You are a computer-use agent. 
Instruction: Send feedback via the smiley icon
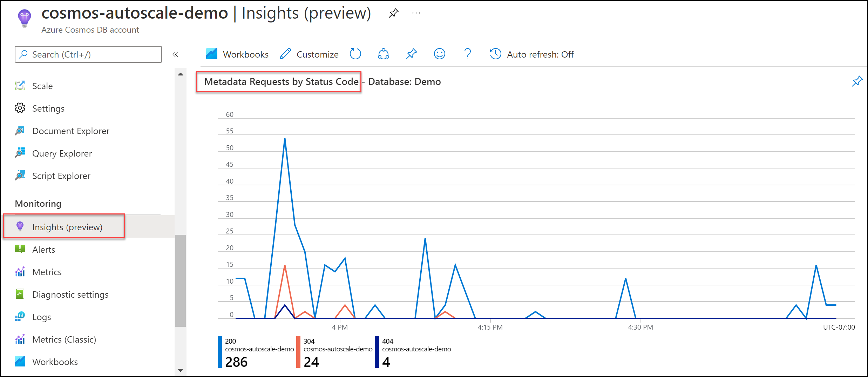coord(439,54)
